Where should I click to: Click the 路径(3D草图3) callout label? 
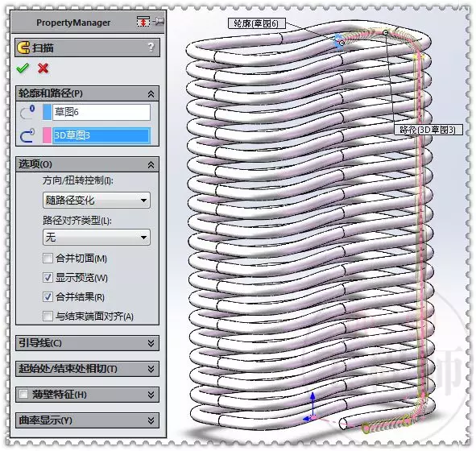tap(428, 130)
